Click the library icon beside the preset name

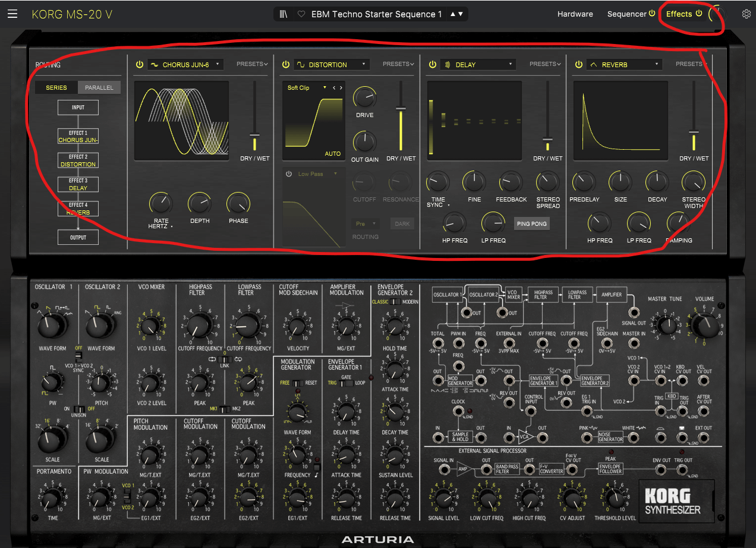[283, 14]
